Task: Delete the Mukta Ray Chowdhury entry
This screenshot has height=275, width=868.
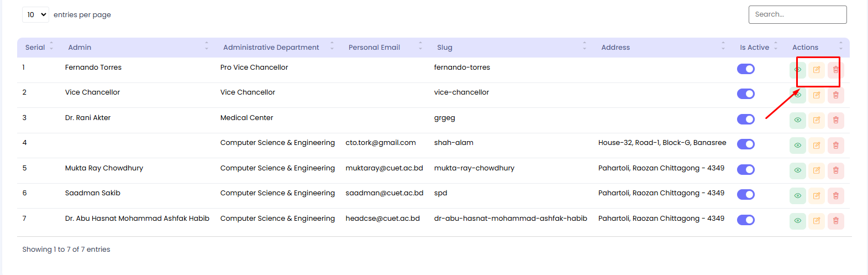Action: [835, 170]
